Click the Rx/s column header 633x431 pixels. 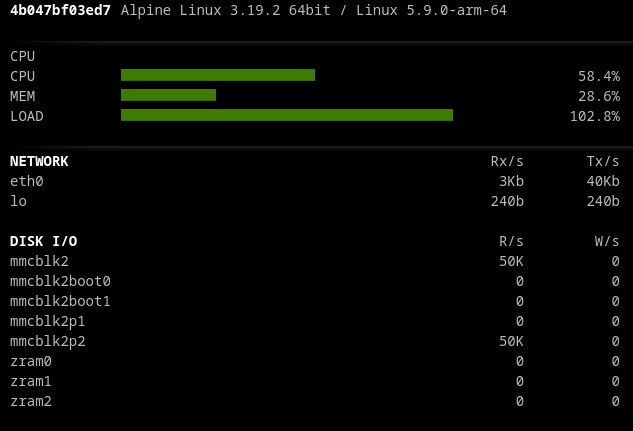506,161
